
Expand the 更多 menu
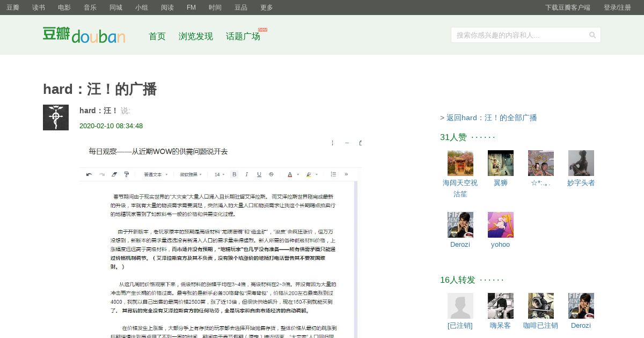tap(267, 8)
